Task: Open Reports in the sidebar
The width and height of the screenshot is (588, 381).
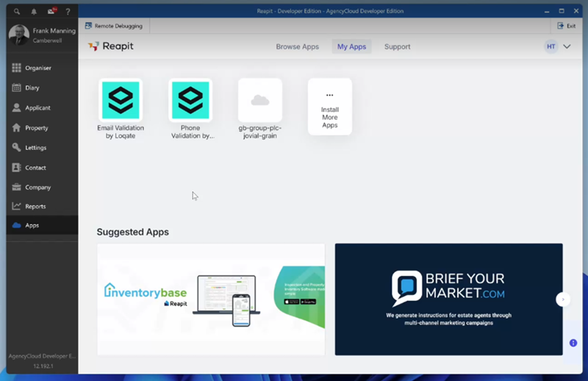Action: click(x=42, y=206)
